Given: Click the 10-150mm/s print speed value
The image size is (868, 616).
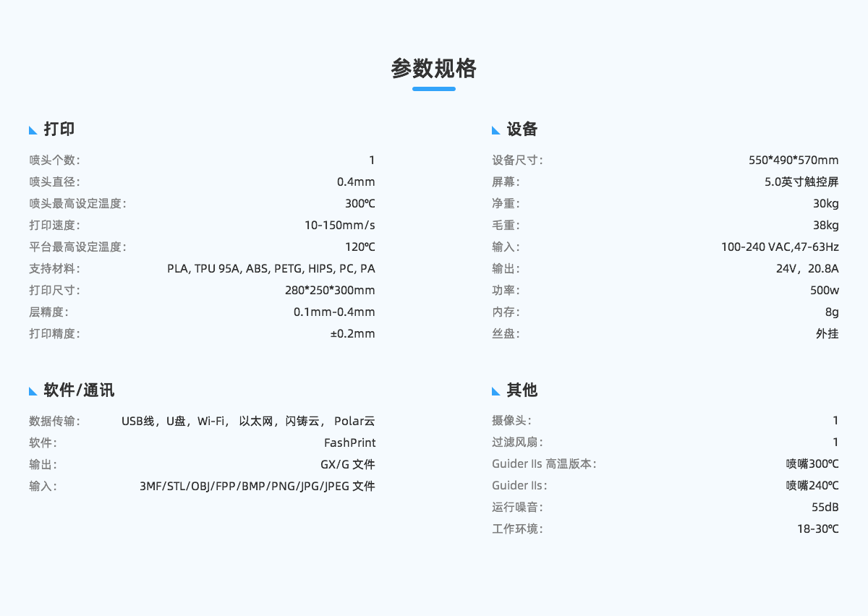Looking at the screenshot, I should [x=339, y=226].
